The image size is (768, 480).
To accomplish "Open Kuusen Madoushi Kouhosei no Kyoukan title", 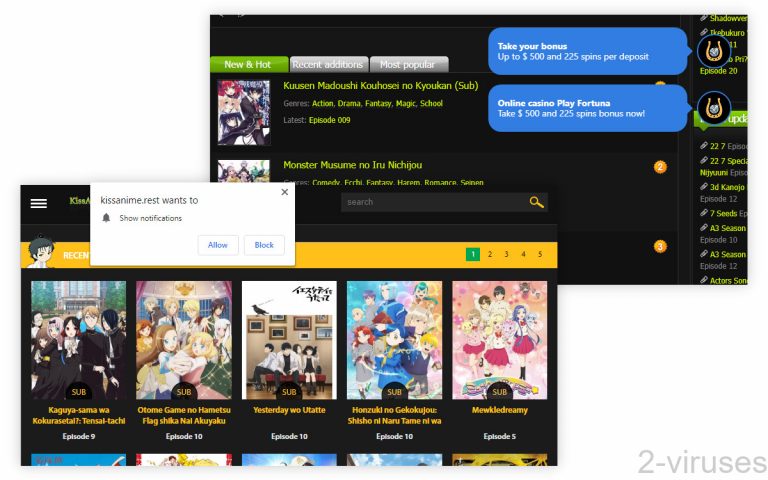I will tap(381, 86).
